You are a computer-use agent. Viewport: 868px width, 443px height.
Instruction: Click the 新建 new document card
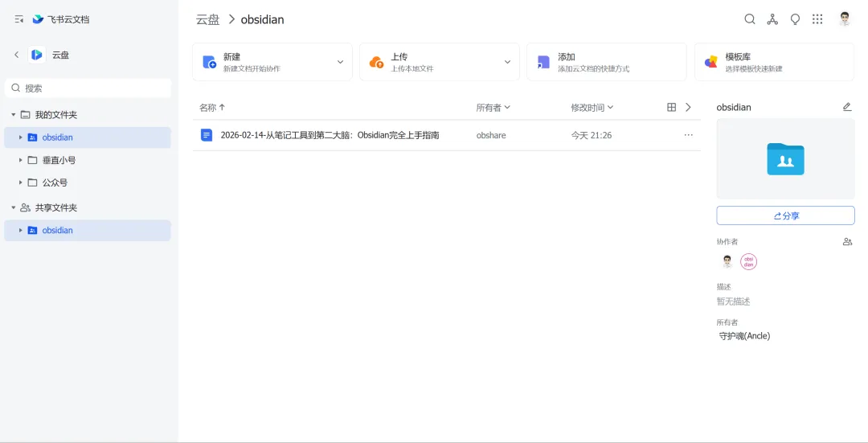coord(272,62)
